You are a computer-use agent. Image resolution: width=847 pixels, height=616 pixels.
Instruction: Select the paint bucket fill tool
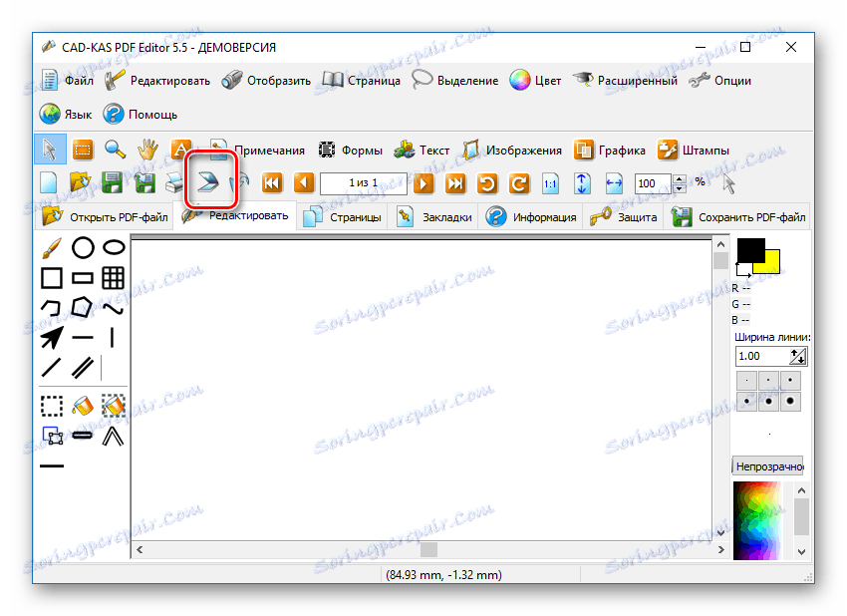83,406
